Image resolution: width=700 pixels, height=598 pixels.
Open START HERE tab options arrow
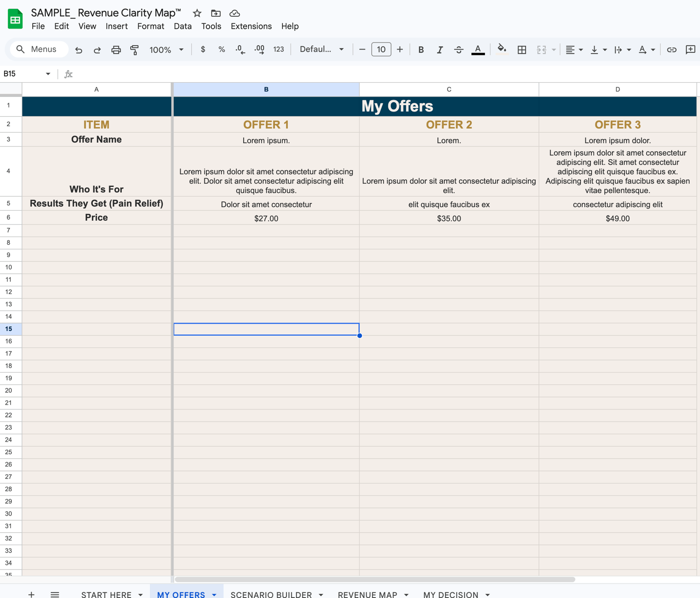click(140, 594)
